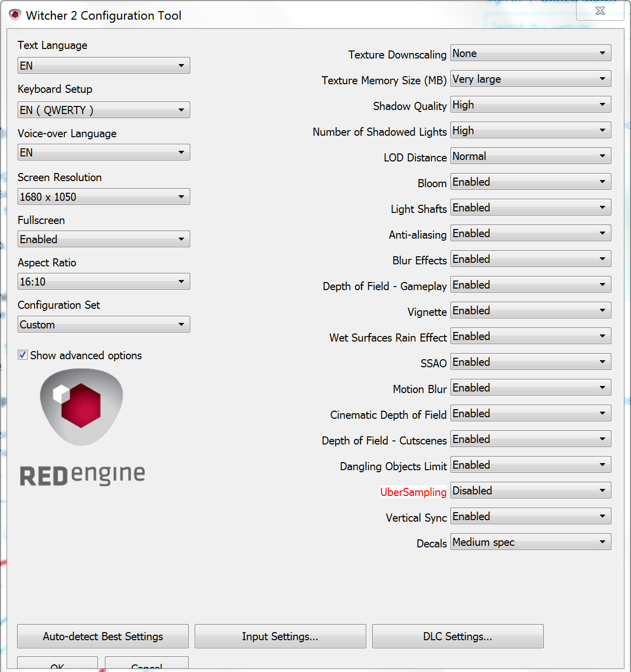Click the Wet Surfaces Rain Effect label

(388, 338)
